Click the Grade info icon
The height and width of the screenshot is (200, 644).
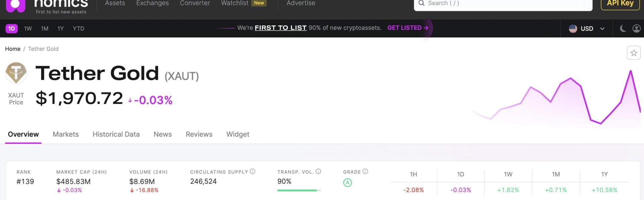click(365, 171)
